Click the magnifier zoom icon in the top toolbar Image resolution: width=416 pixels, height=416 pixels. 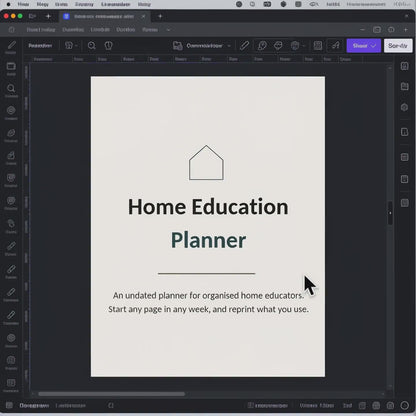click(92, 46)
